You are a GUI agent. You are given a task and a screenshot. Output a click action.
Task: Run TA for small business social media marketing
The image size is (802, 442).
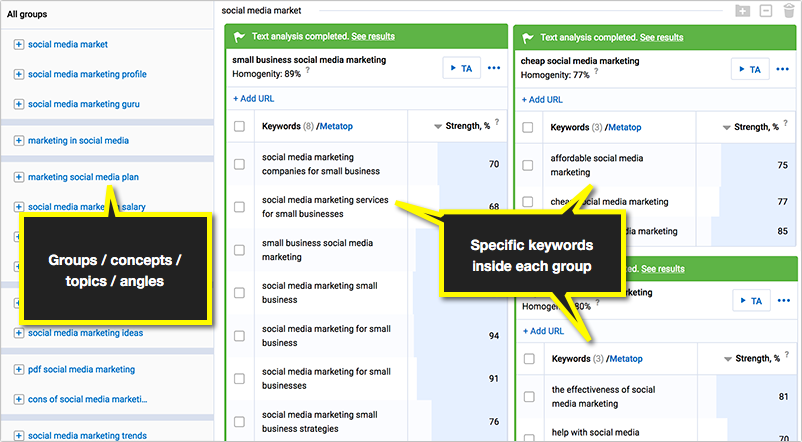coord(460,68)
